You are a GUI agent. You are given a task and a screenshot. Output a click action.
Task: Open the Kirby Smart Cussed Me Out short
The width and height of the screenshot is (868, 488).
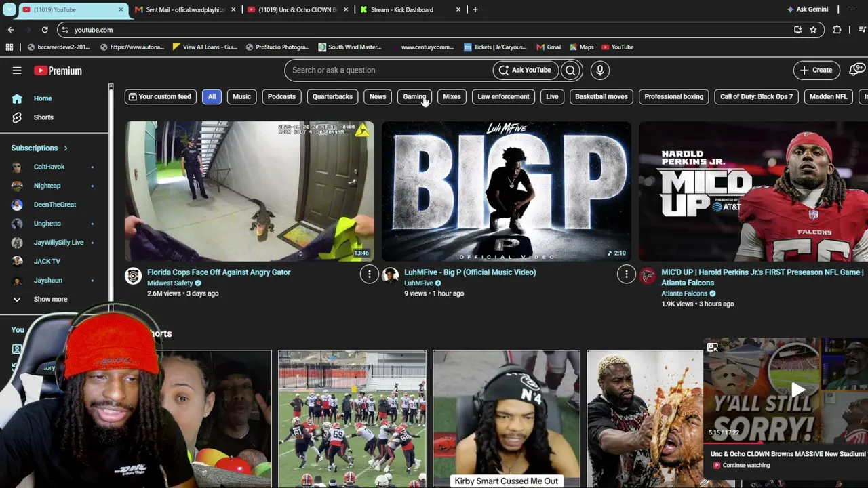(x=506, y=419)
